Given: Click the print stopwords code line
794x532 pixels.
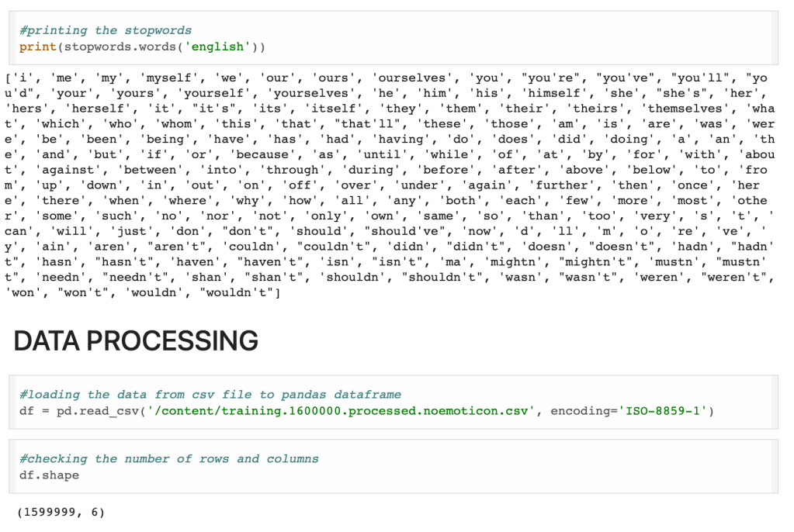Looking at the screenshot, I should (x=142, y=47).
